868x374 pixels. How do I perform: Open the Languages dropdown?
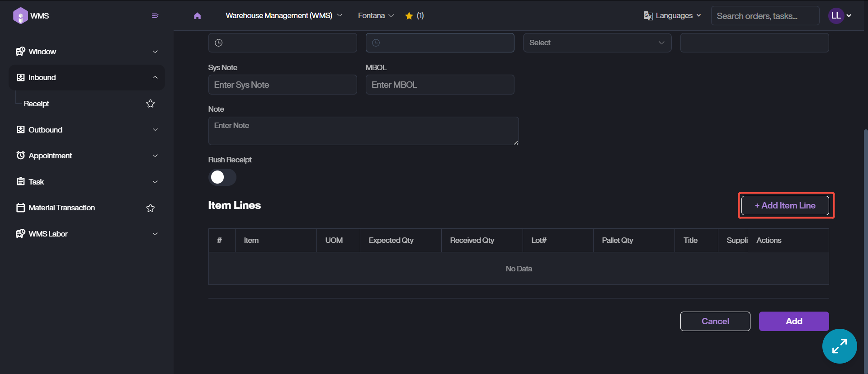click(x=672, y=16)
